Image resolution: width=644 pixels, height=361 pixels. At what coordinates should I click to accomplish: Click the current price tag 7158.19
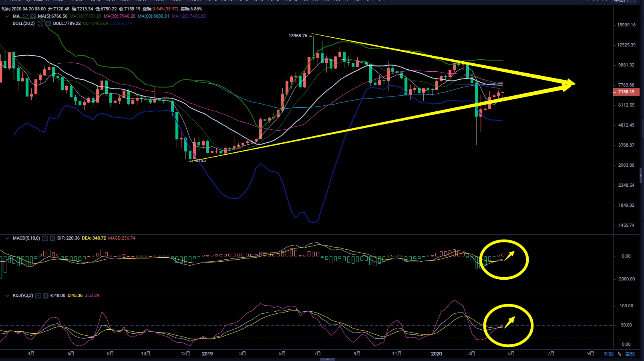626,92
